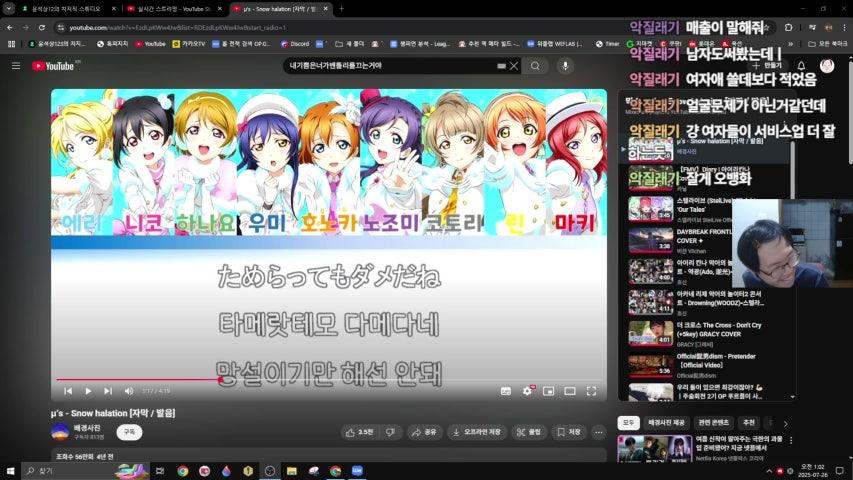Switch to the first browser tab

pyautogui.click(x=68, y=9)
